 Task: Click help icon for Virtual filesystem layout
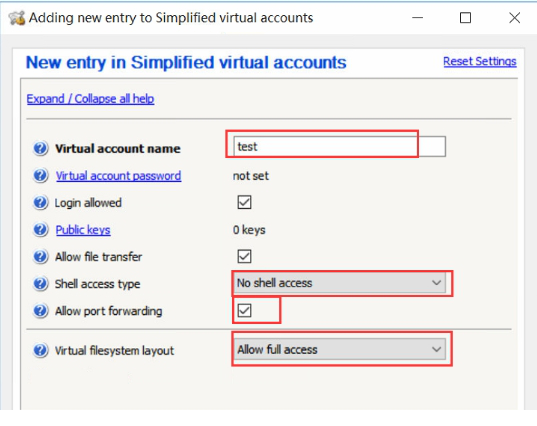(x=40, y=350)
